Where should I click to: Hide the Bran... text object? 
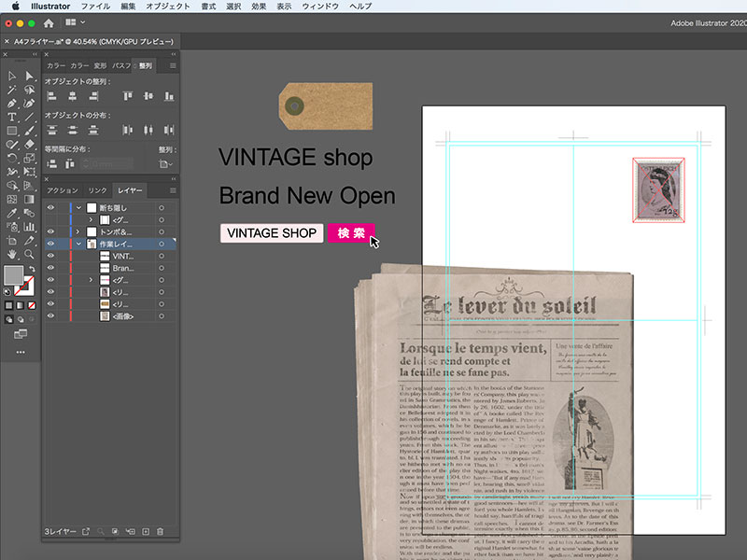pyautogui.click(x=50, y=268)
